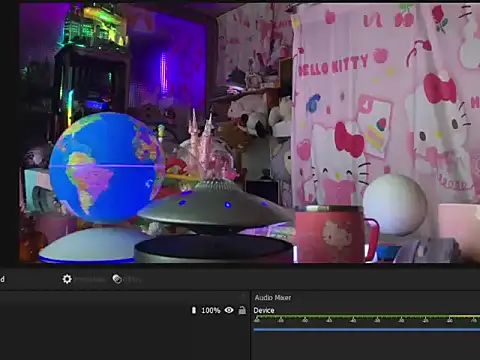The width and height of the screenshot is (480, 360).
Task: Click the battery indicator beside 100%
Action: point(194,310)
